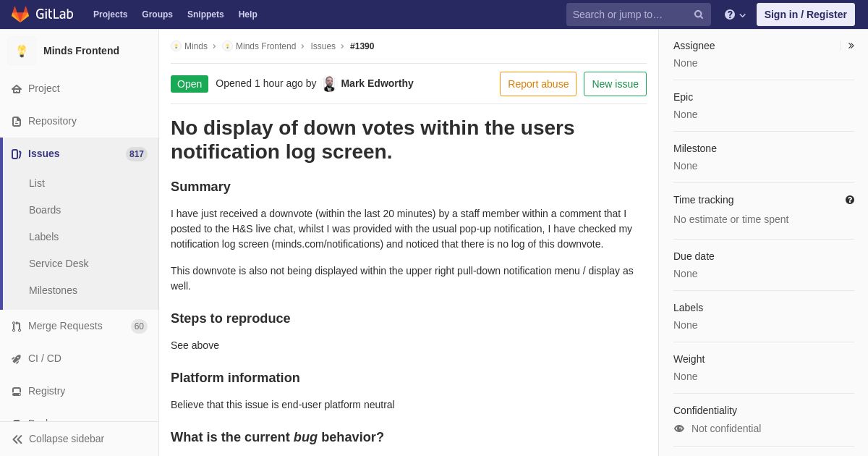Click the Summary section heading
The height and width of the screenshot is (456, 868).
point(200,187)
